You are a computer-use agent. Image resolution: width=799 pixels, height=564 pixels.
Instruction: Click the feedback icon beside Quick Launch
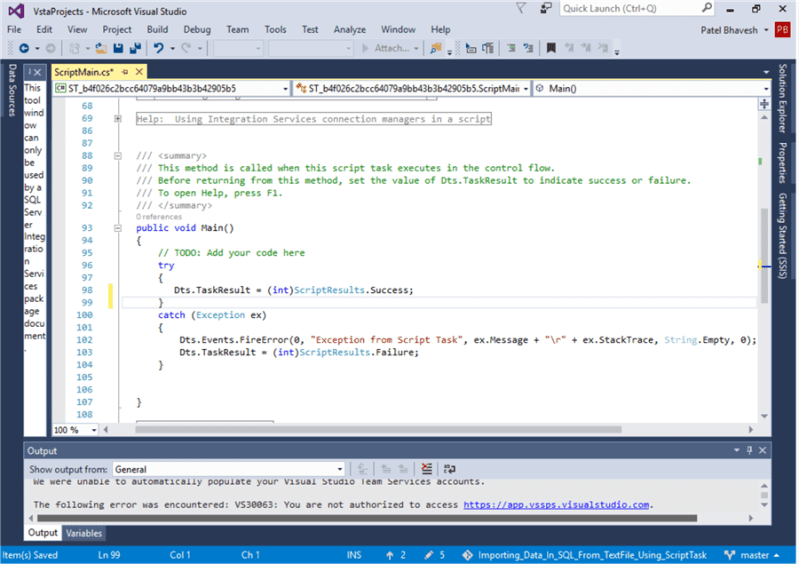point(546,8)
